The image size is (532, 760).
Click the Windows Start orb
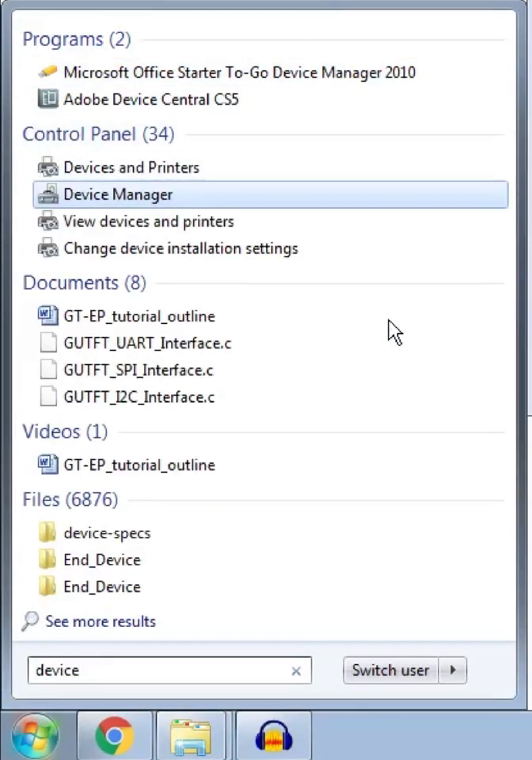click(35, 736)
